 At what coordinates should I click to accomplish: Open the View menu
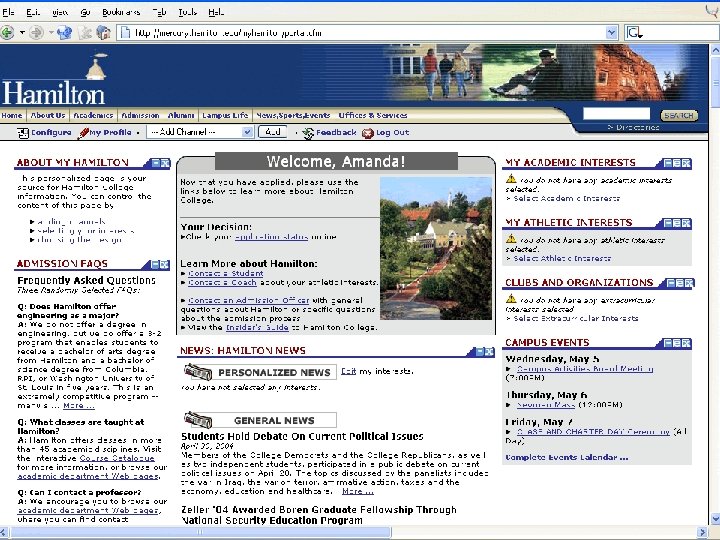point(60,12)
